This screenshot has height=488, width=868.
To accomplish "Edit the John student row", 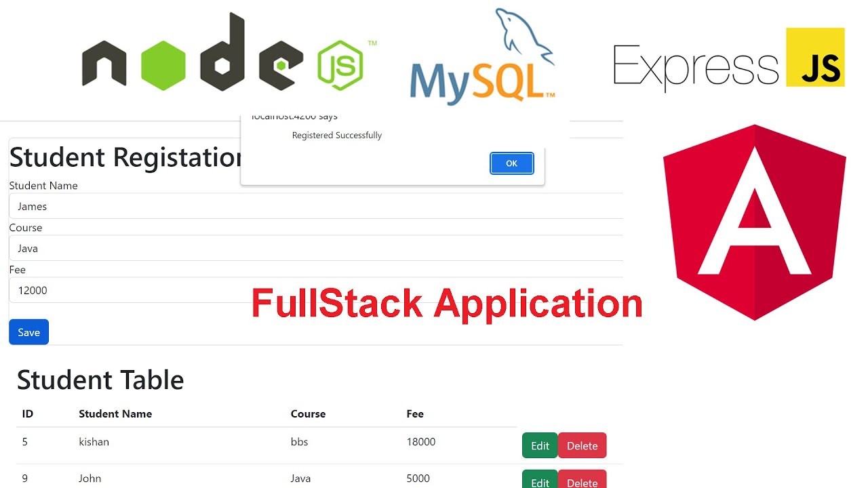I will (x=540, y=481).
